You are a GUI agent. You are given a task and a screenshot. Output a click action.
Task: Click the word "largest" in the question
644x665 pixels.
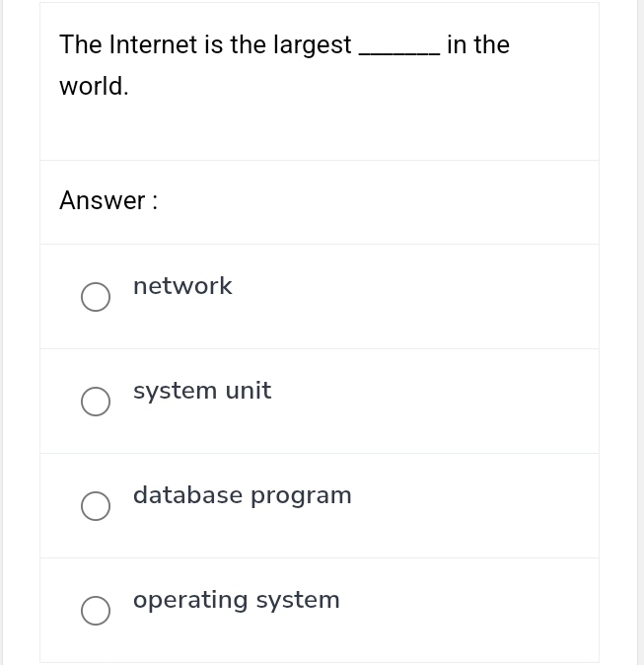click(x=311, y=45)
